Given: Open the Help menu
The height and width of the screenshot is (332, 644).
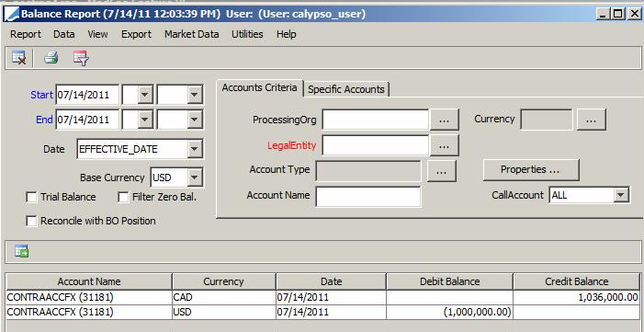Looking at the screenshot, I should tap(287, 34).
